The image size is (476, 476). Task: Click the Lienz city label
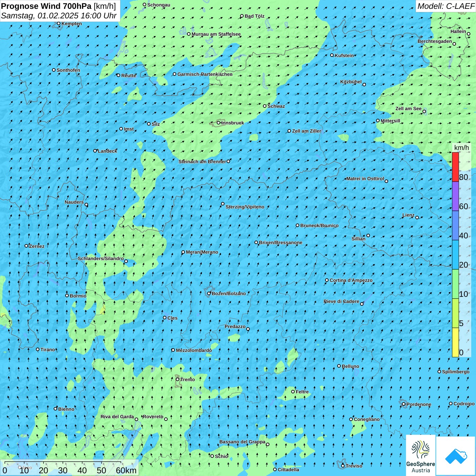[x=408, y=215]
